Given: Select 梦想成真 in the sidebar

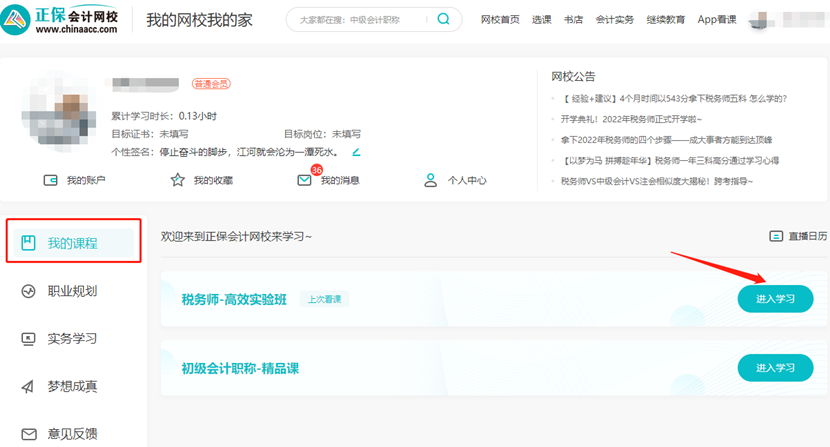Looking at the screenshot, I should [74, 386].
